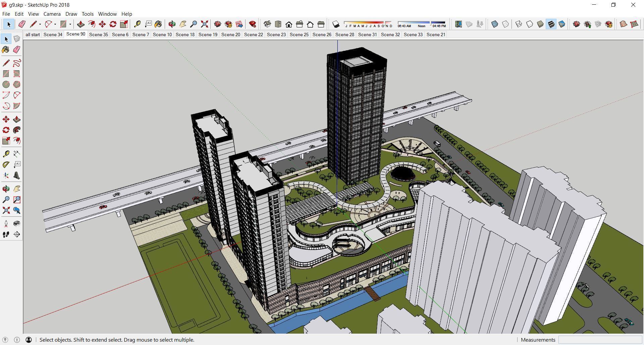Pick the Scale tool in the top toolbar
This screenshot has width=644, height=345.
(124, 24)
